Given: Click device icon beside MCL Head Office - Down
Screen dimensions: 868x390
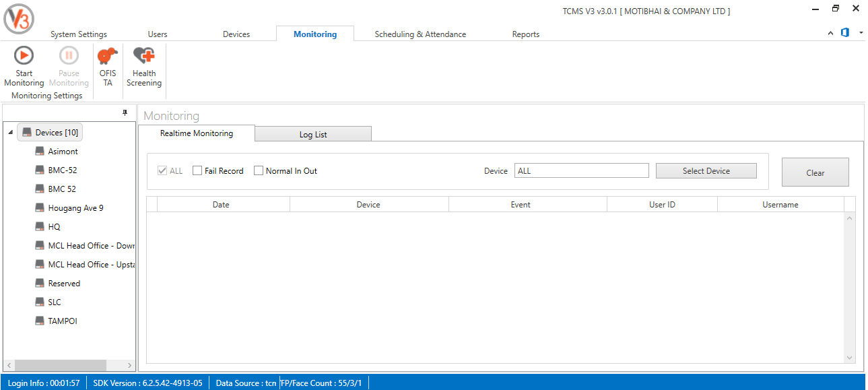Looking at the screenshot, I should click(x=40, y=246).
